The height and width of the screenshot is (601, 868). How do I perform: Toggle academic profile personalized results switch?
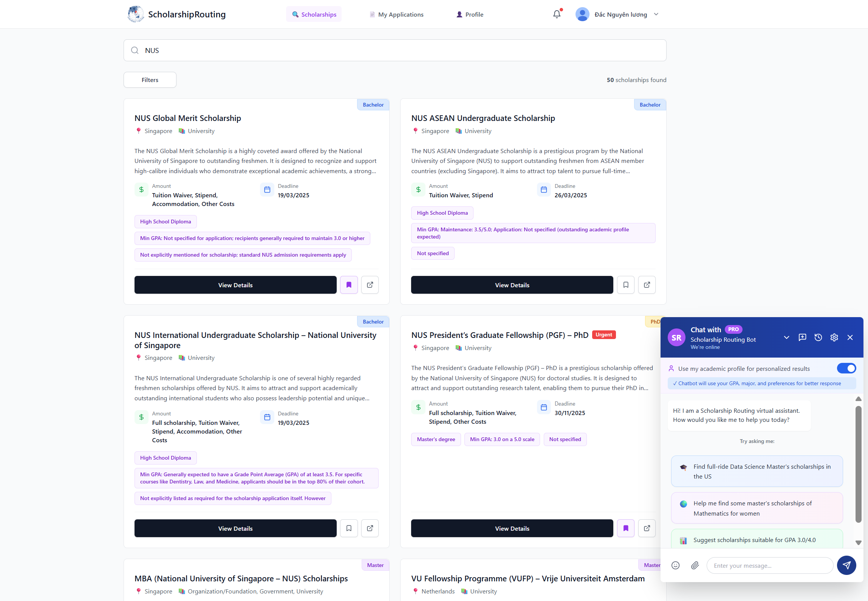[x=846, y=369]
